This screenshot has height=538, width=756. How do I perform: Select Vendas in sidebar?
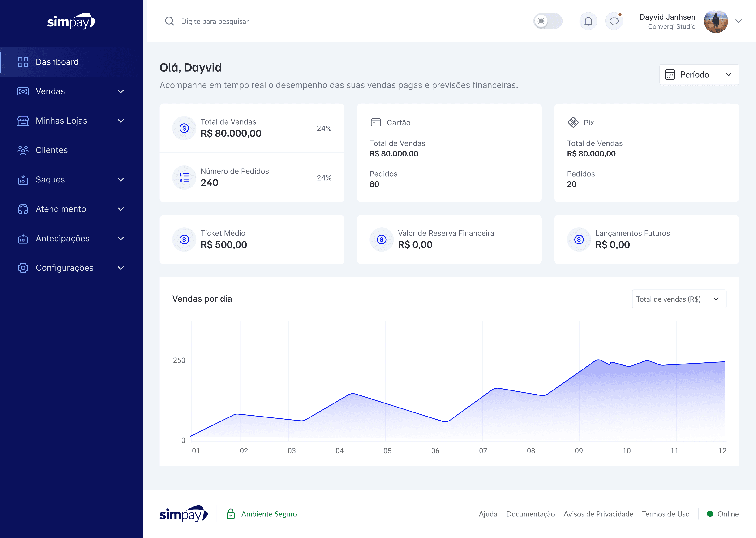coord(71,91)
